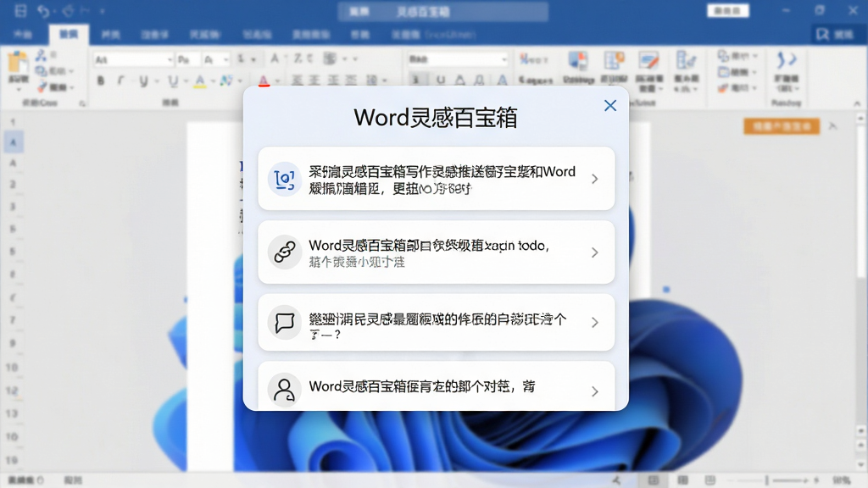Open the File tab at far left
Image resolution: width=868 pixels, height=488 pixels.
click(23, 35)
